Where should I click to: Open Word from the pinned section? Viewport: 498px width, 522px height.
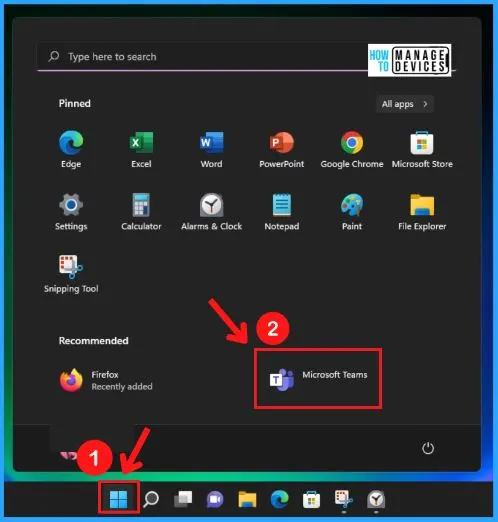(x=211, y=149)
